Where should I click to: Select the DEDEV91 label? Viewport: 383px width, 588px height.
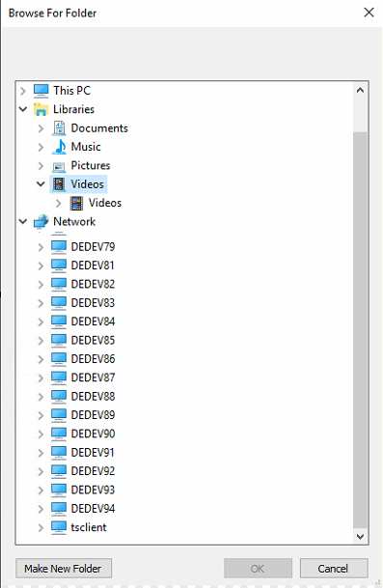pos(93,453)
